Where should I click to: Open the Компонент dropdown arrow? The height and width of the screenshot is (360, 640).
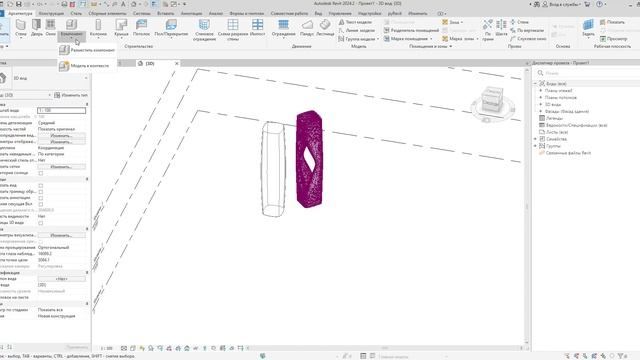pyautogui.click(x=71, y=39)
